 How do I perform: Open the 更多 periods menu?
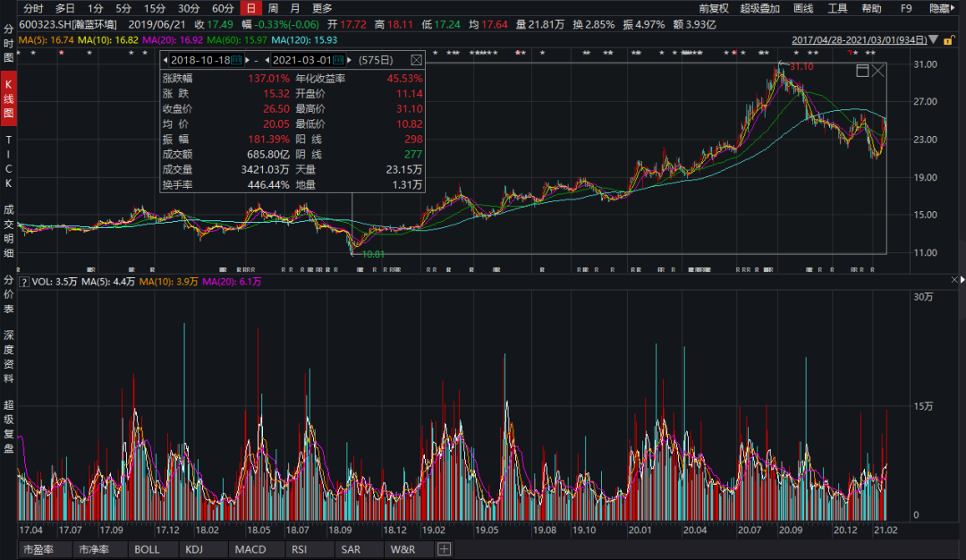tap(322, 9)
